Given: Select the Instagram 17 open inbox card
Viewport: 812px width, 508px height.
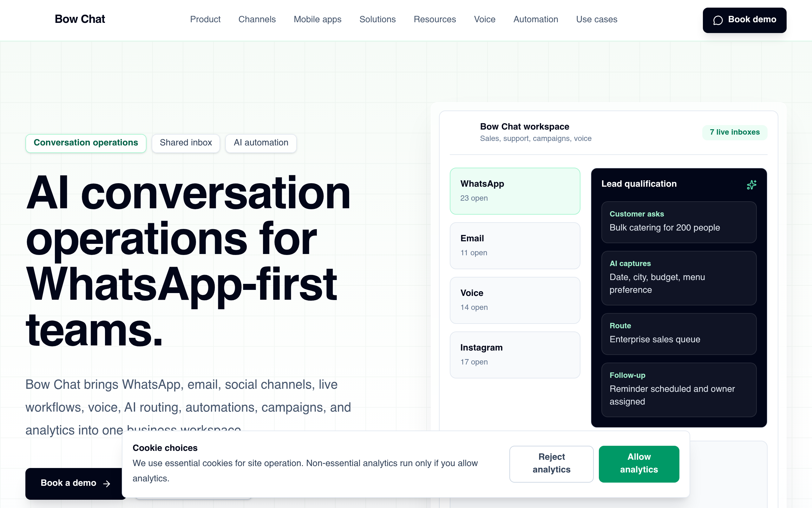Looking at the screenshot, I should (x=515, y=354).
